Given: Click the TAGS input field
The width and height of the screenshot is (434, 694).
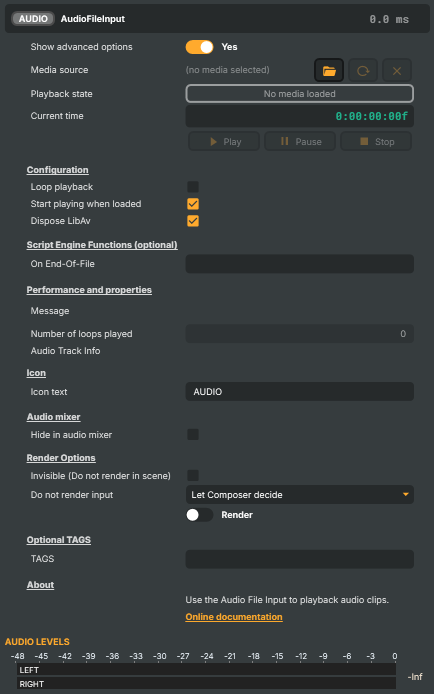Looking at the screenshot, I should point(300,559).
